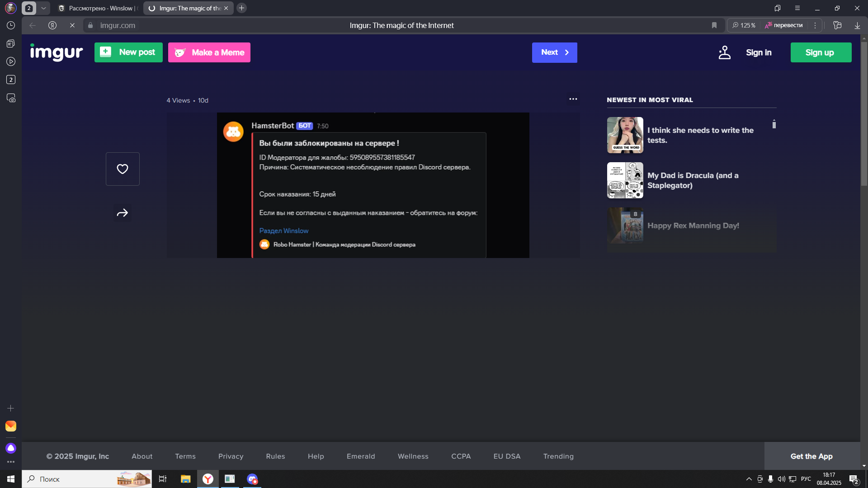
Task: Open the Emerald footer link
Action: 361,456
